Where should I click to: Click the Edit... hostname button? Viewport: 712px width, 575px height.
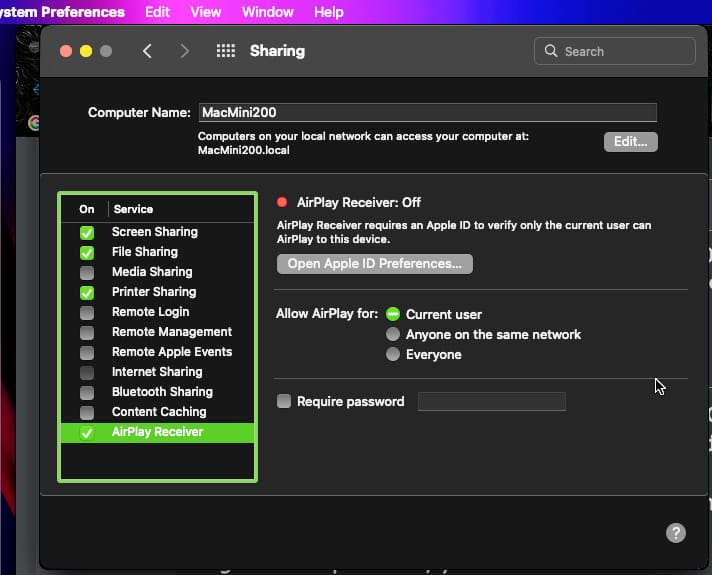[630, 142]
